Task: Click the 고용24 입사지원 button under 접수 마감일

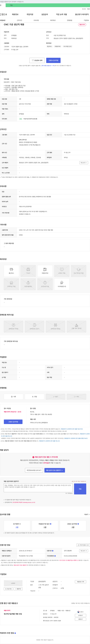Action: (13, 422)
